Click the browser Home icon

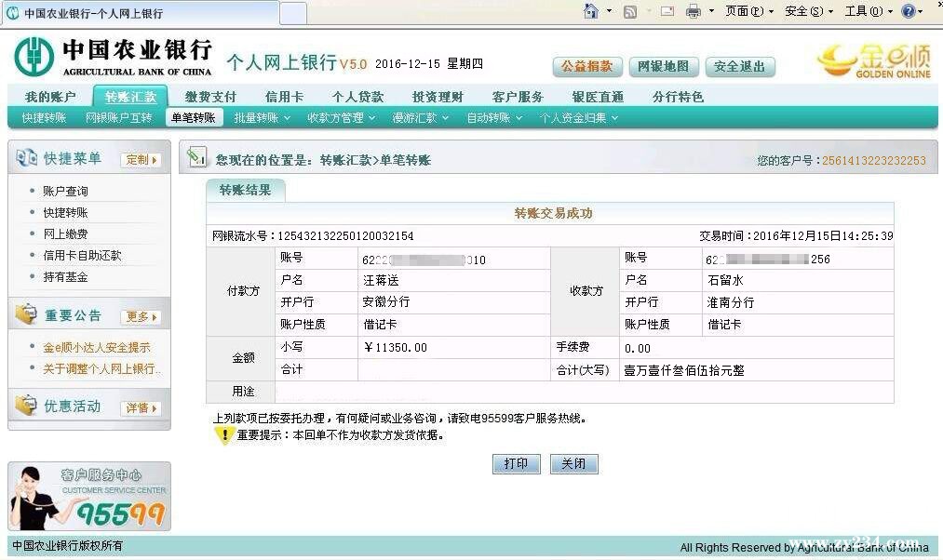point(591,11)
